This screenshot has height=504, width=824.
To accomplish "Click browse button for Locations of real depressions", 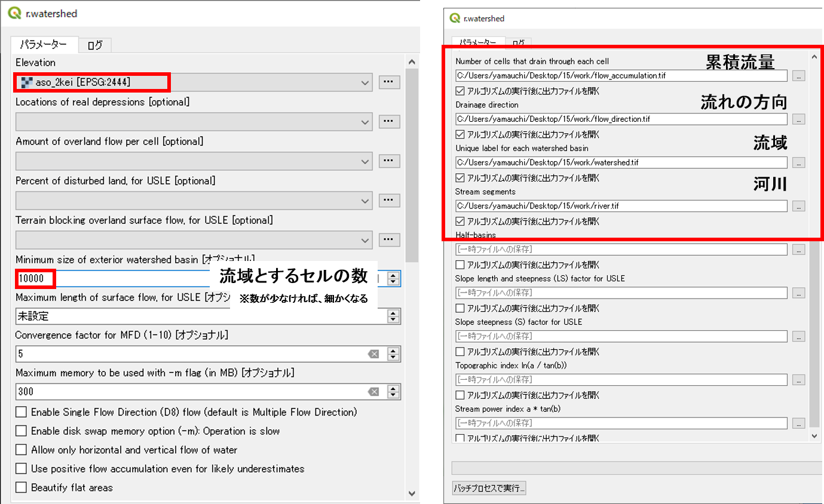I will pos(390,122).
